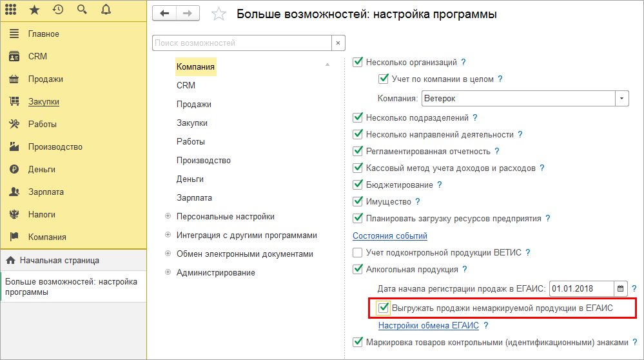The image size is (644, 360).
Task: Click the CRM card icon in sidebar
Action: [x=14, y=56]
